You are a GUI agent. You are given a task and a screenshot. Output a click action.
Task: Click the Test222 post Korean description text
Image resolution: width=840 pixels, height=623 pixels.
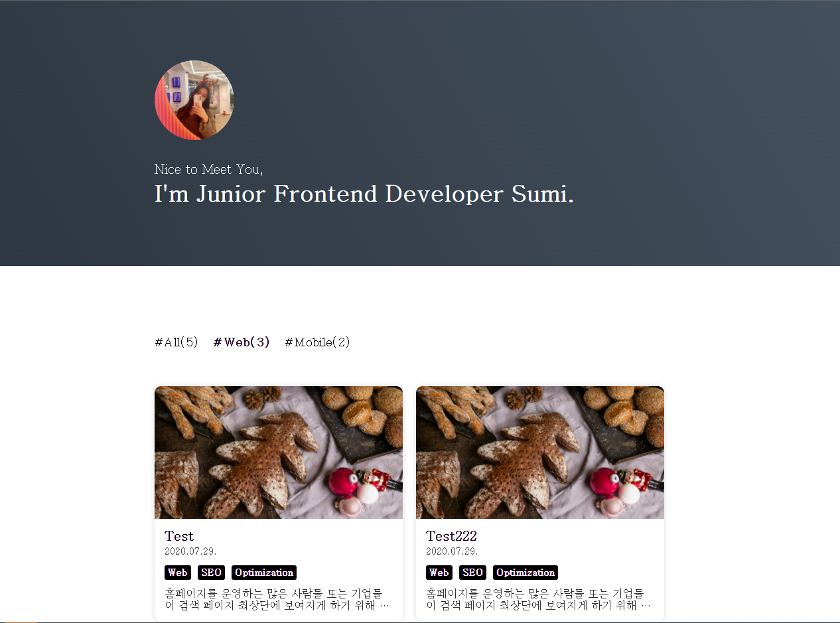click(538, 599)
